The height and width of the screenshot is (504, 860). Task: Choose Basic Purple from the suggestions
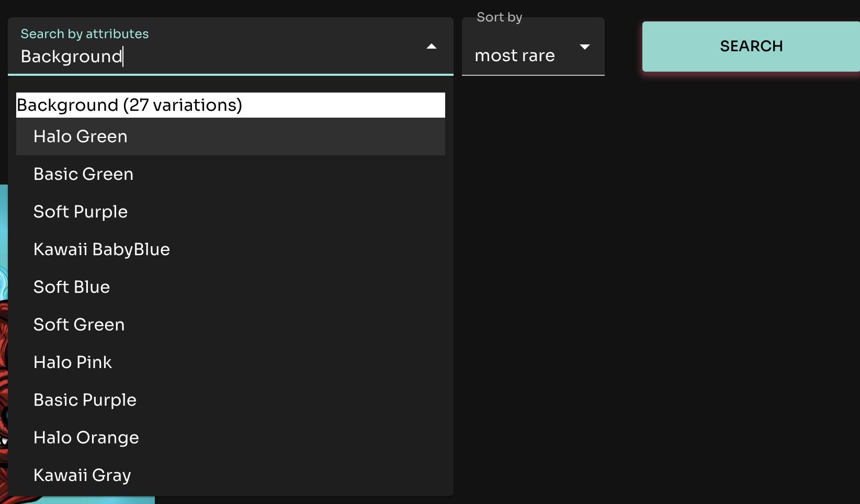(85, 400)
